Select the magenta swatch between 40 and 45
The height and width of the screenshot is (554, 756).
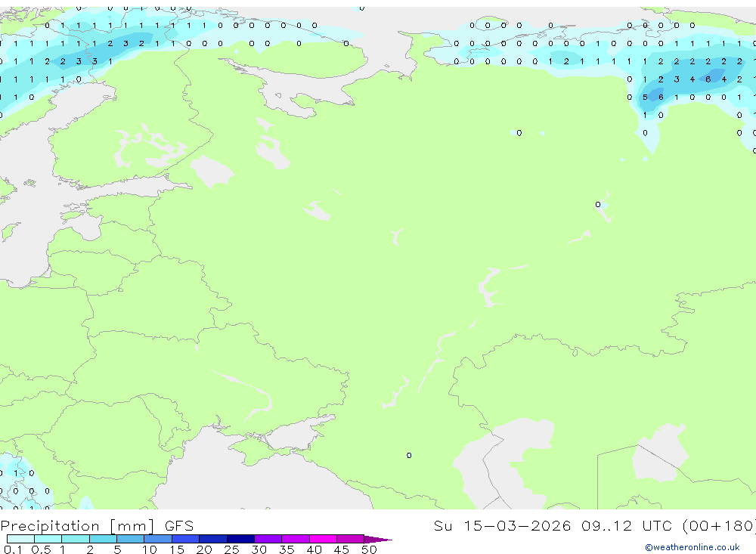click(323, 539)
